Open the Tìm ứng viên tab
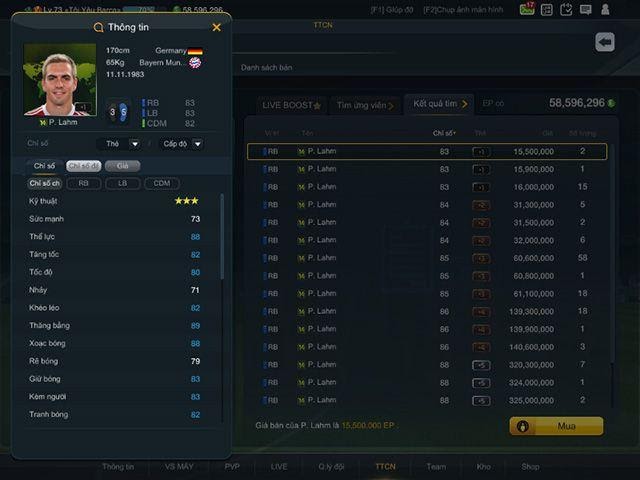Screen dimensions: 640x480 click(365, 105)
